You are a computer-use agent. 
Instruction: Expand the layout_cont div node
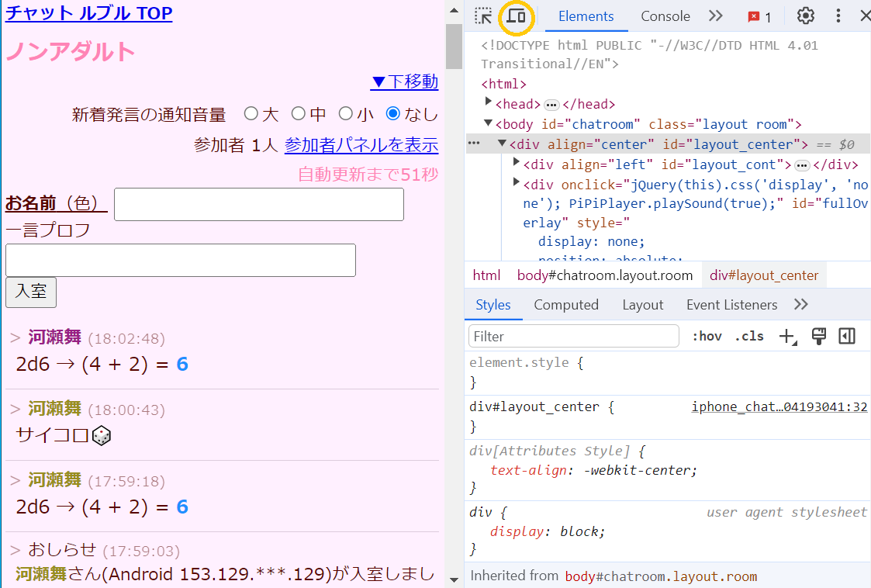pos(517,162)
